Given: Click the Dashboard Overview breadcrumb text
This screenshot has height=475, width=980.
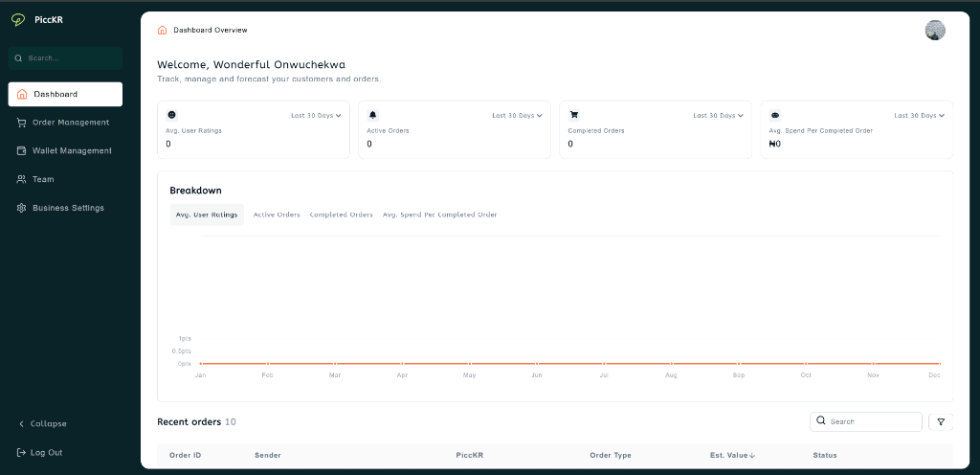Looking at the screenshot, I should pos(210,30).
